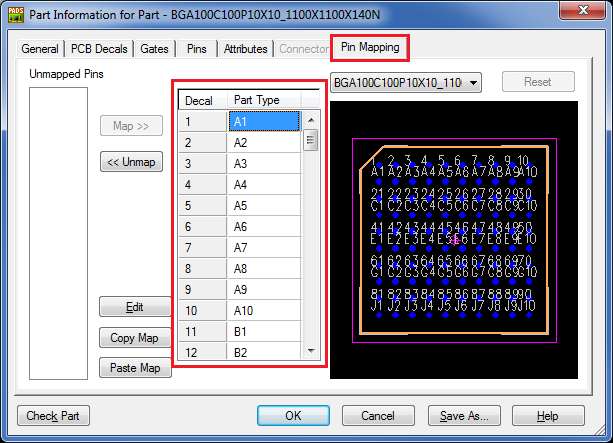Open the PCB Decals tab

click(99, 49)
